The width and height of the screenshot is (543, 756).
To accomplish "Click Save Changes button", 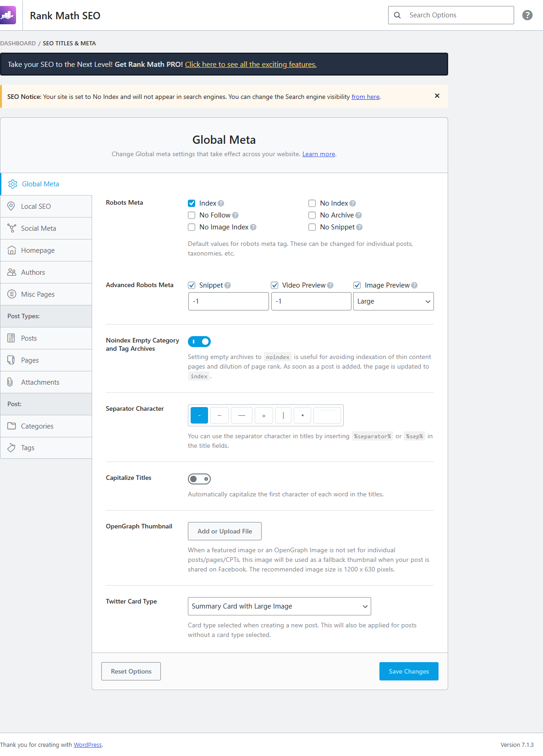I will (x=409, y=671).
